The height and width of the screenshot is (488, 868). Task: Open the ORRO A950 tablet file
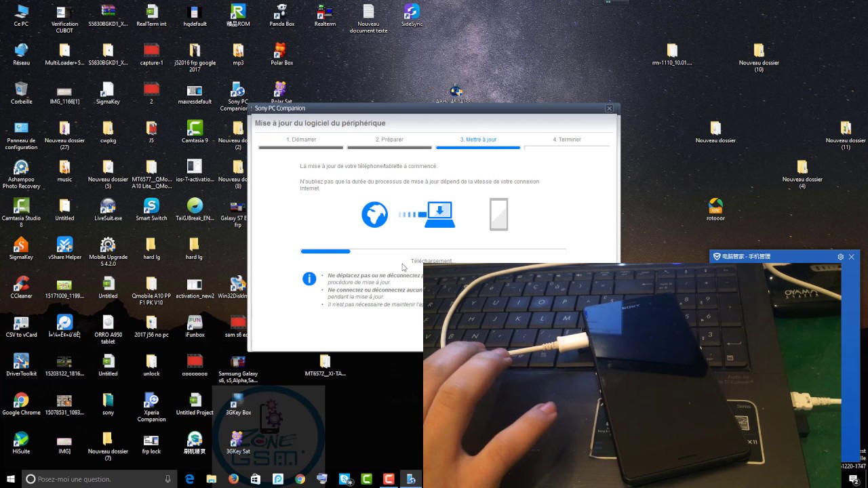pos(108,329)
